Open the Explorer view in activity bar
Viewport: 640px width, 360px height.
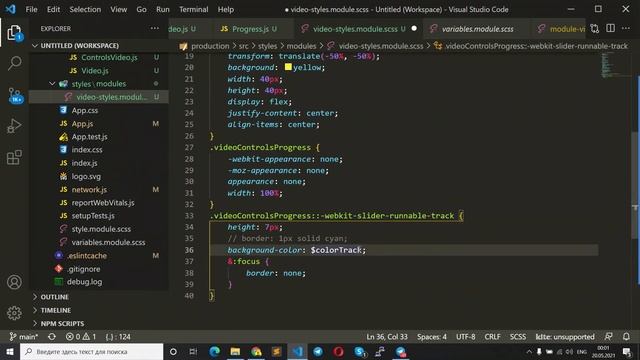point(14,33)
